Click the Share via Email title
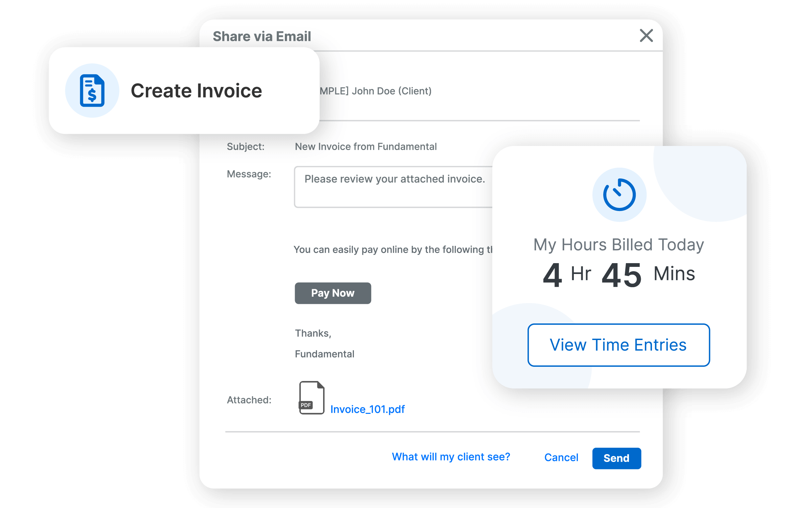 coord(262,36)
